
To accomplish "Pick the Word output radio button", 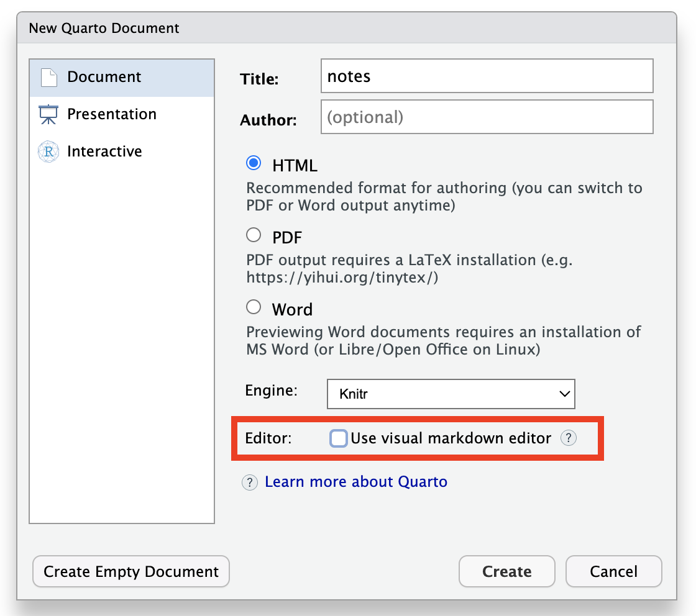I will pyautogui.click(x=254, y=307).
